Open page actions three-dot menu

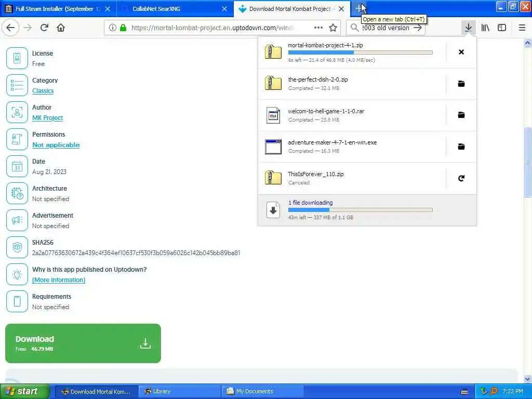point(318,28)
